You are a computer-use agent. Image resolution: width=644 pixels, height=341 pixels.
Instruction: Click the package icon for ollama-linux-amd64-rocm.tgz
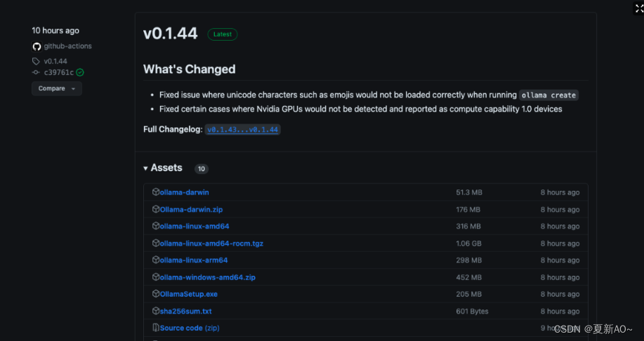tap(156, 243)
